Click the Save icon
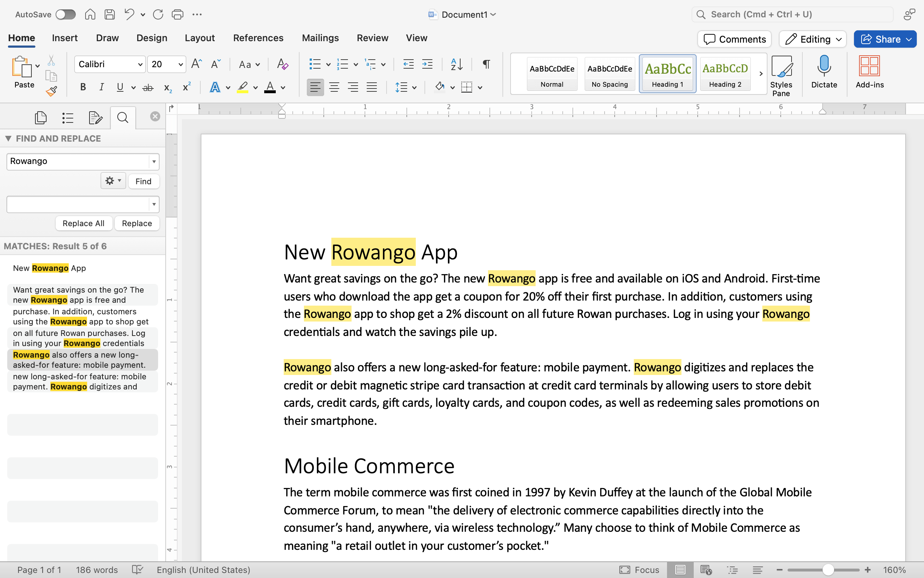Screen dimensions: 924x578 110,14
